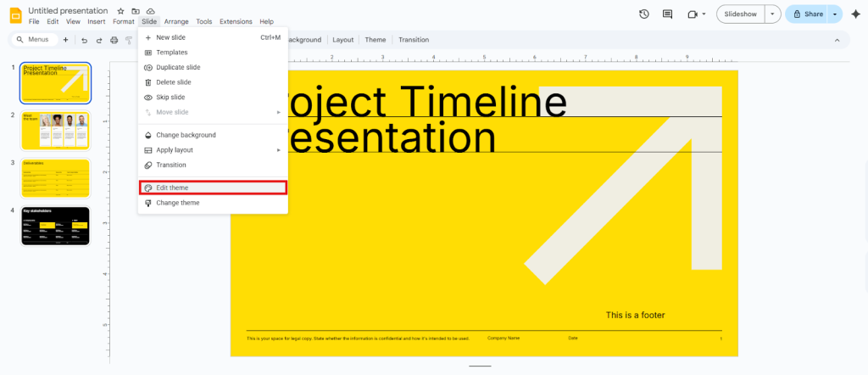Click the undo arrow icon
This screenshot has height=375, width=868.
pyautogui.click(x=84, y=40)
